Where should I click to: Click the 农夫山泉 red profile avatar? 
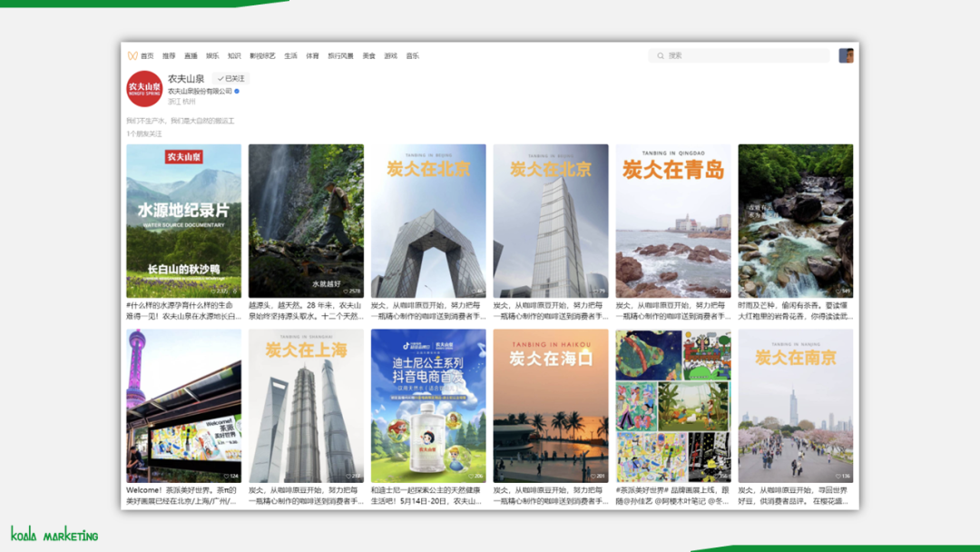[x=144, y=89]
